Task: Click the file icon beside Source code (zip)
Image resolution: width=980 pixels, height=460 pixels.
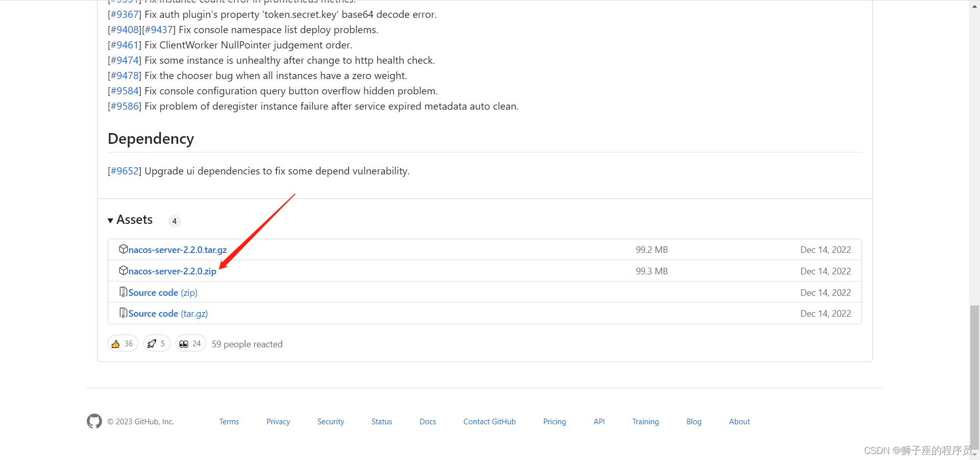Action: [x=123, y=292]
